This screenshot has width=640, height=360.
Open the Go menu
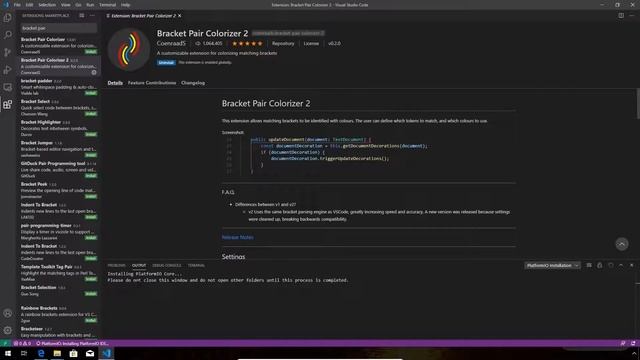pyautogui.click(x=78, y=5)
